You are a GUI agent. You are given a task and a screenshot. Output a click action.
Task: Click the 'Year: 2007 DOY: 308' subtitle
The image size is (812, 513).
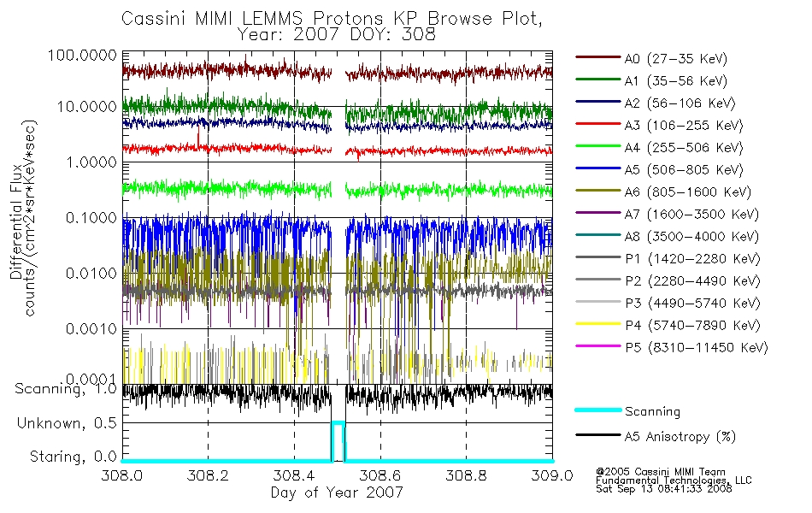click(x=337, y=35)
